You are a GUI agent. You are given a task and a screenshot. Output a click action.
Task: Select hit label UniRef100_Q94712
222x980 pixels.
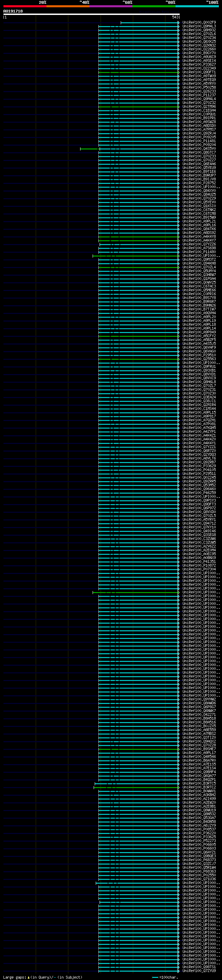(199, 523)
